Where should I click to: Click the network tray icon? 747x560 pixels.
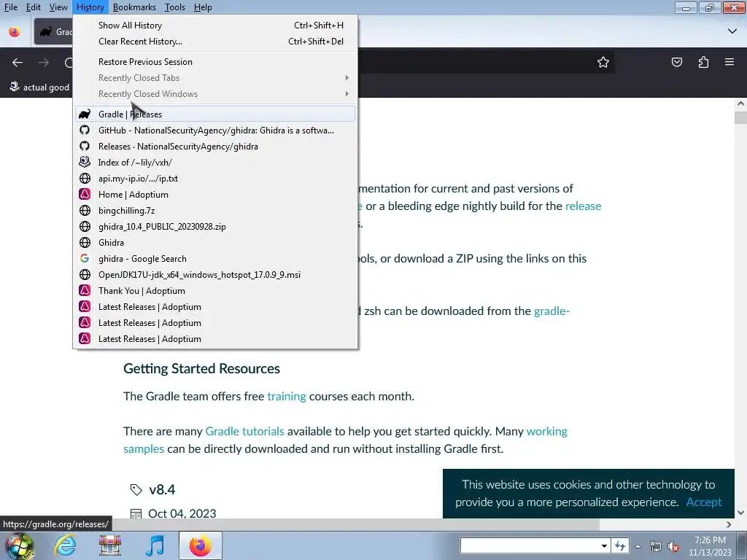[656, 546]
